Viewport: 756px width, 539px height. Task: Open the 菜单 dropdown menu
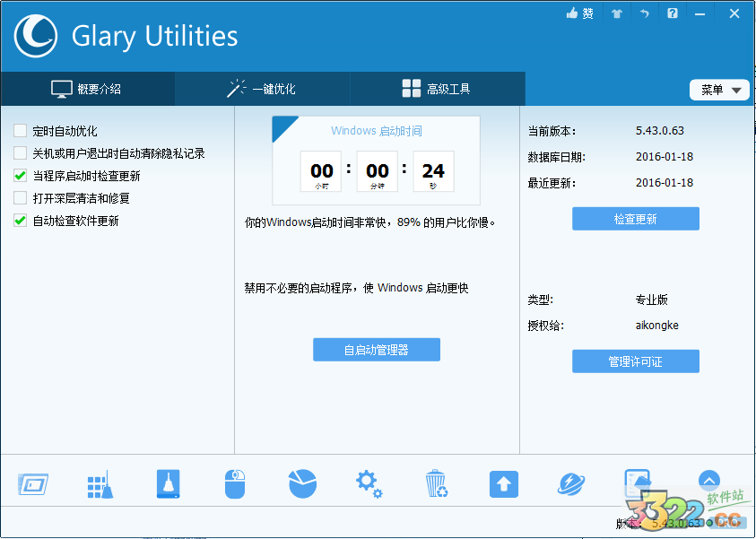(x=719, y=90)
